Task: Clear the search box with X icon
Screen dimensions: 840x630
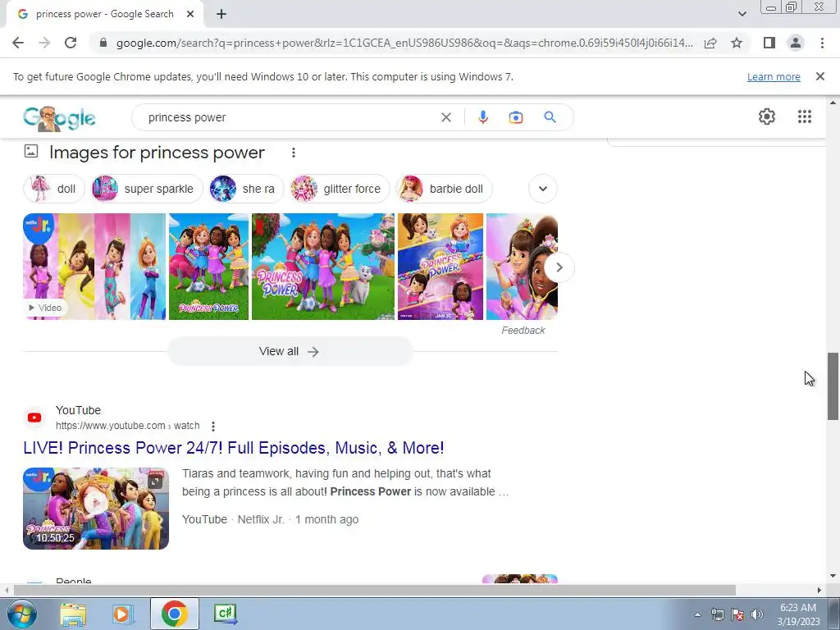Action: pyautogui.click(x=445, y=117)
